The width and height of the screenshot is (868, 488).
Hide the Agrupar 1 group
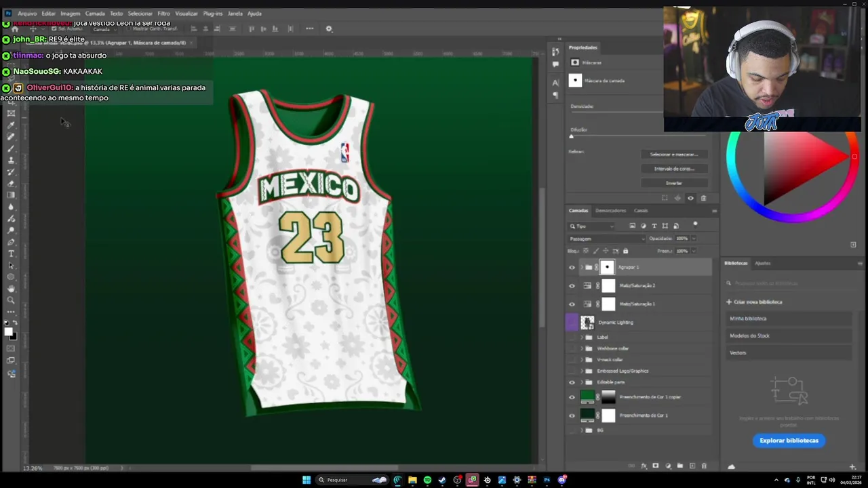572,268
